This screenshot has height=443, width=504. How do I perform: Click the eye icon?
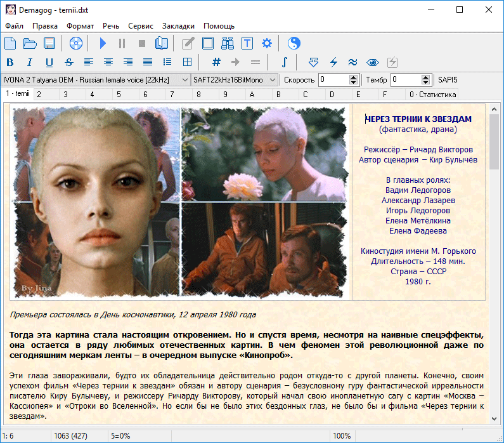click(x=373, y=62)
